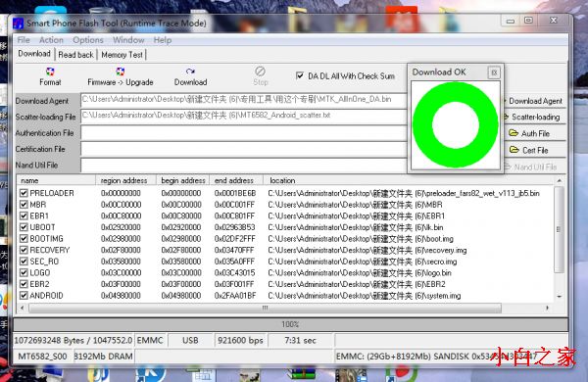588x382 pixels.
Task: Uncheck the PRELOADER partition checkbox
Action: (x=24, y=193)
